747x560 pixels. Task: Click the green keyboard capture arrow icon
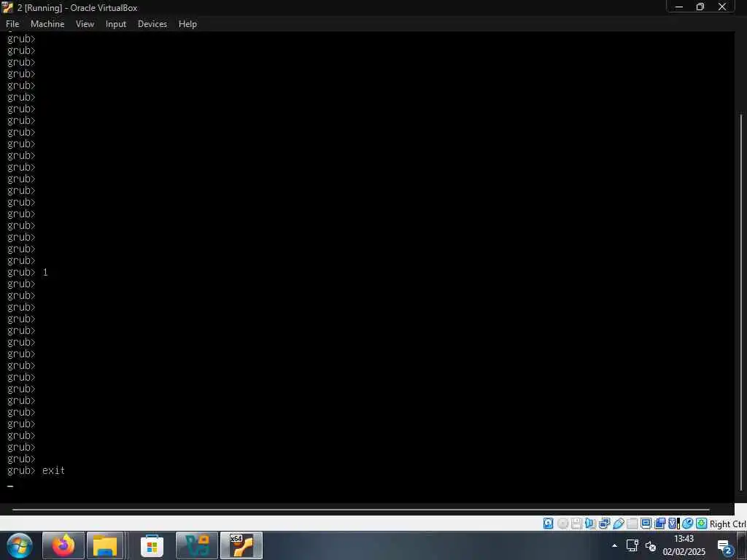point(701,524)
